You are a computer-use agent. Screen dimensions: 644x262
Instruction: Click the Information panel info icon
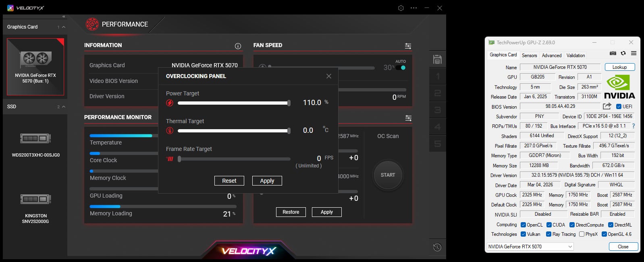click(x=238, y=46)
